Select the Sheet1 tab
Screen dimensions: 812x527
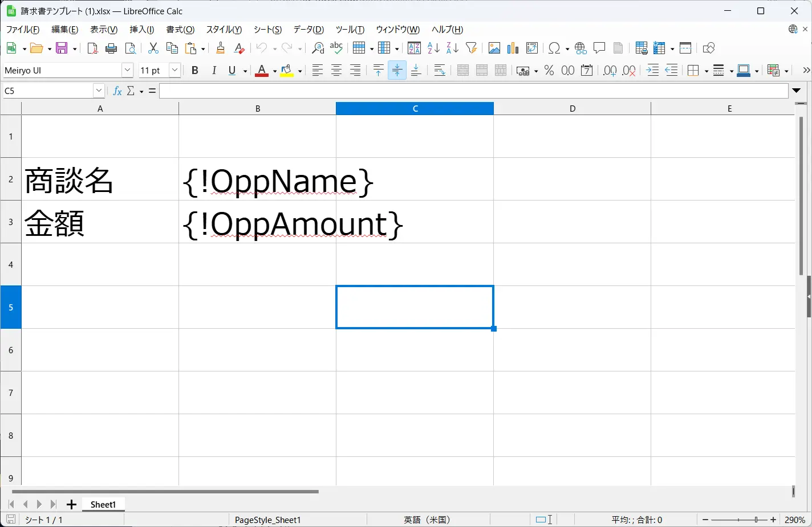tap(103, 505)
